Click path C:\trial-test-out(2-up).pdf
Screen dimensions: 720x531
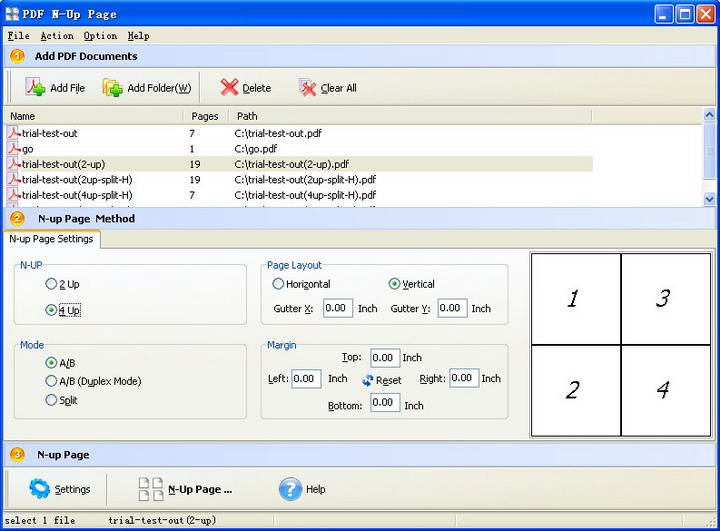tap(292, 164)
